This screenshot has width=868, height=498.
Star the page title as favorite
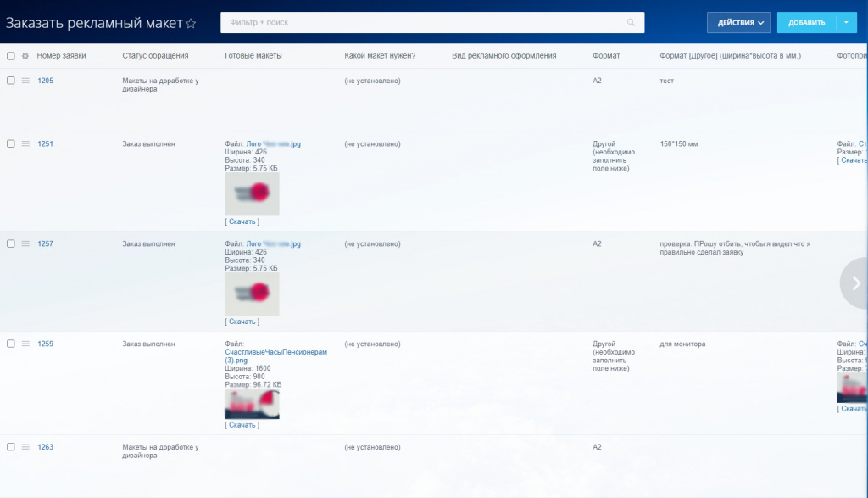(x=191, y=23)
